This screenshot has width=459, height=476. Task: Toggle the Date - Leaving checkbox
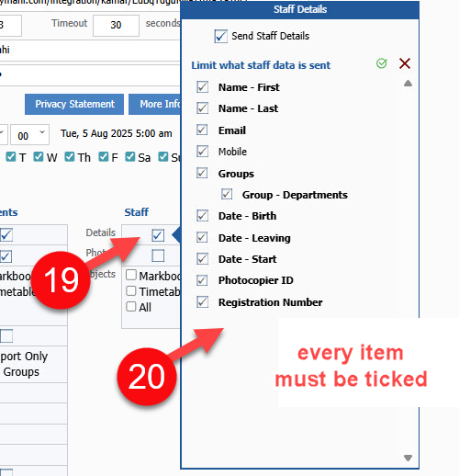coord(202,237)
